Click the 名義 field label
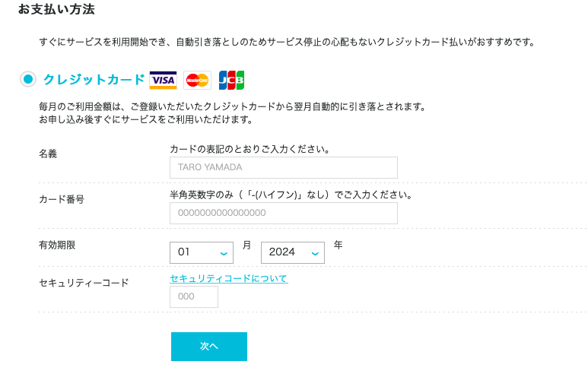 point(48,154)
